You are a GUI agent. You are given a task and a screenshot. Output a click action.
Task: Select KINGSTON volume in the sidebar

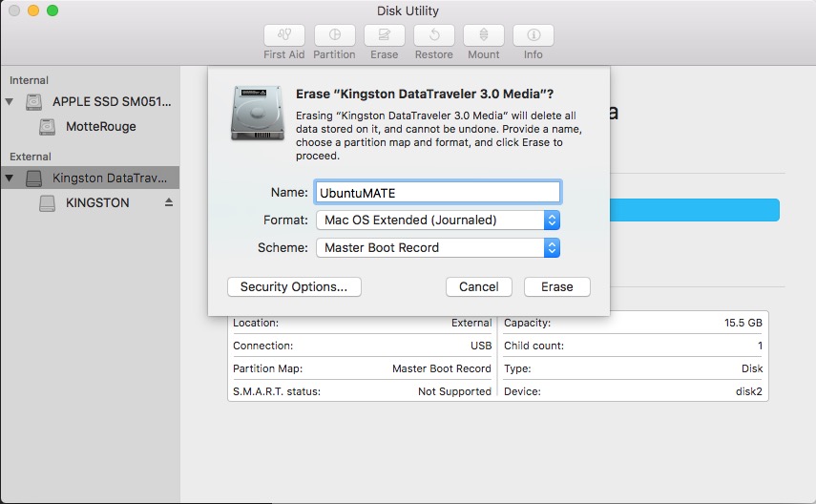[97, 203]
